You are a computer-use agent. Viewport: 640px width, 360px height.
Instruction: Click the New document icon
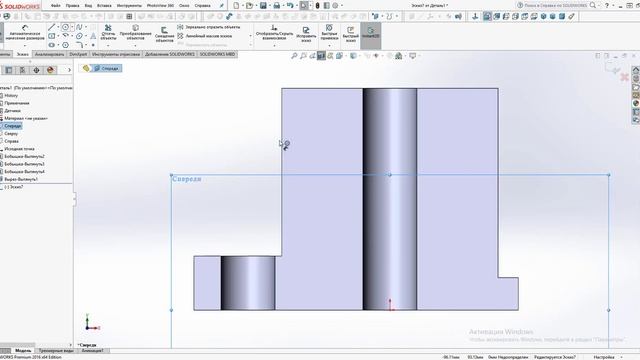[236, 6]
